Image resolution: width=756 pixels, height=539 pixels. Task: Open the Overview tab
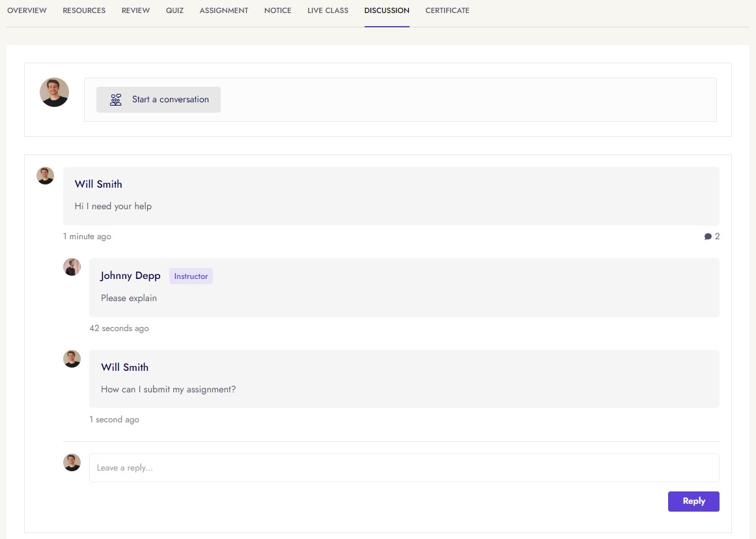pyautogui.click(x=27, y=10)
